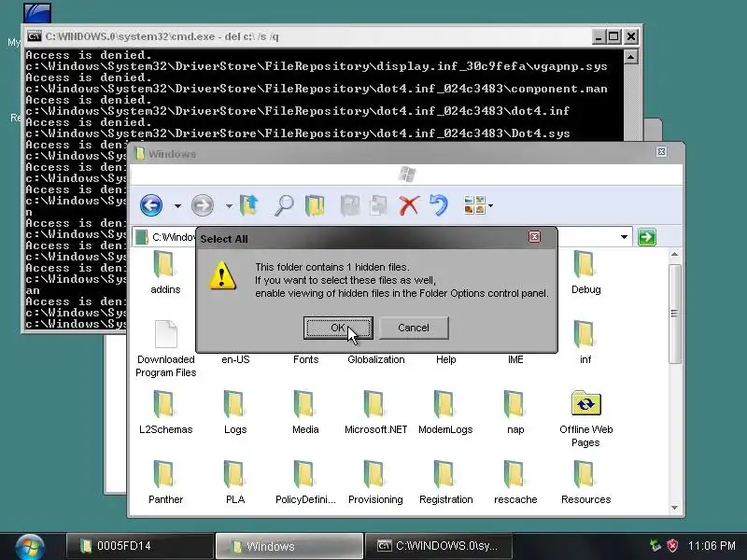This screenshot has width=747, height=560.
Task: Select the rescache folder
Action: tap(515, 483)
